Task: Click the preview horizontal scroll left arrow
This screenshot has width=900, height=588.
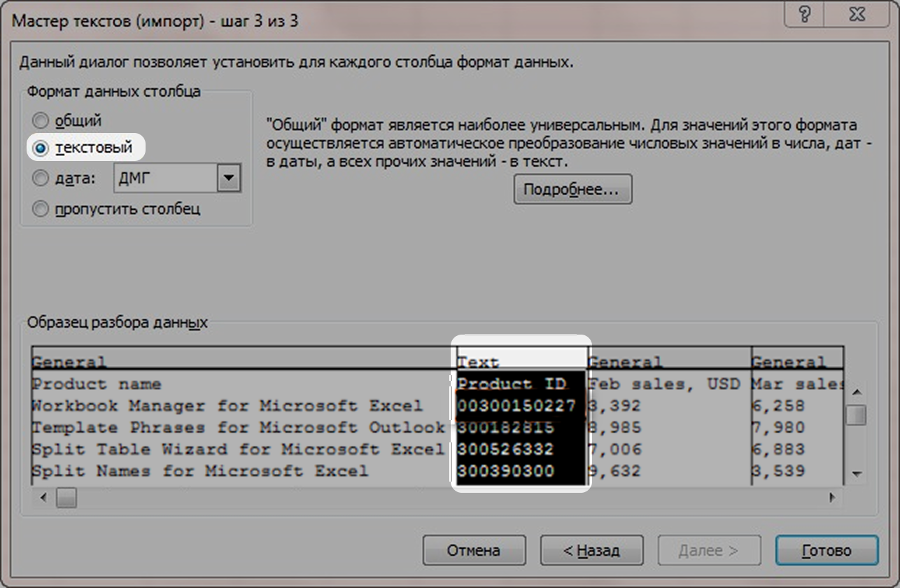Action: 43,498
